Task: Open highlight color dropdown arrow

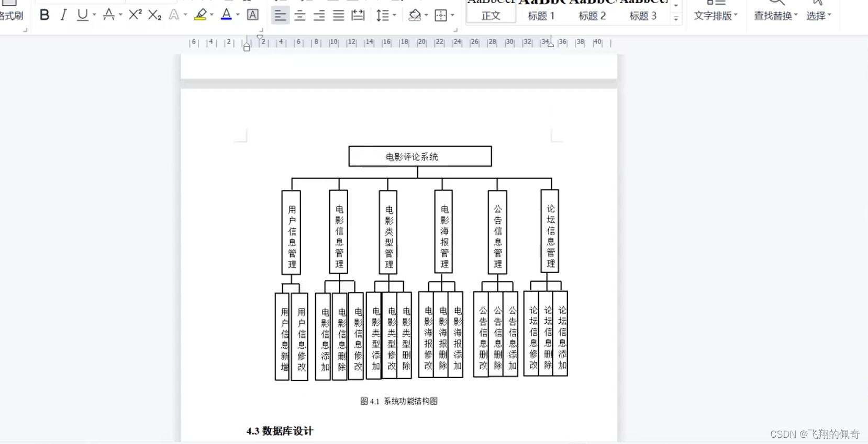Action: tap(212, 15)
